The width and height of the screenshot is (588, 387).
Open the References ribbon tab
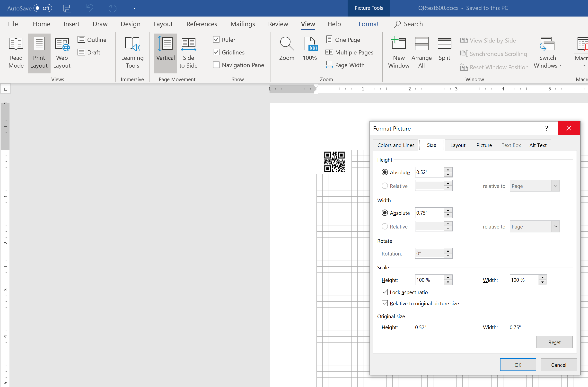pyautogui.click(x=202, y=24)
